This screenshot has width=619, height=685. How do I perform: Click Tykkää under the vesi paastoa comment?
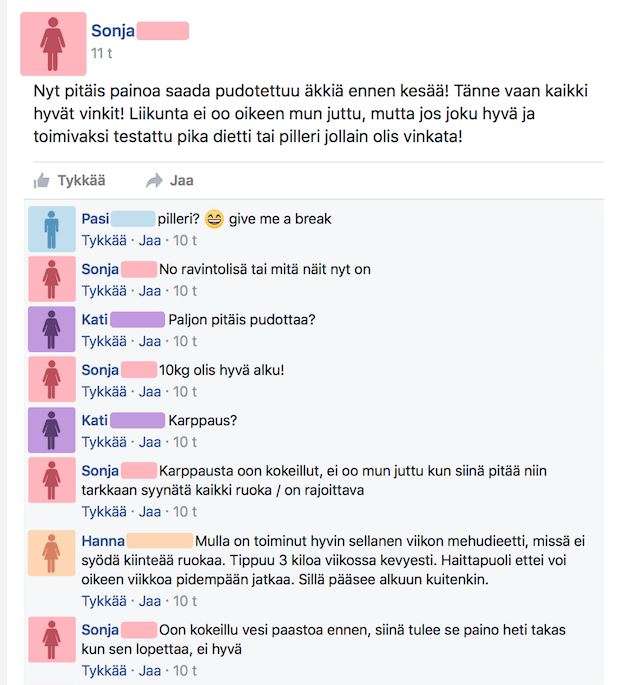104,671
